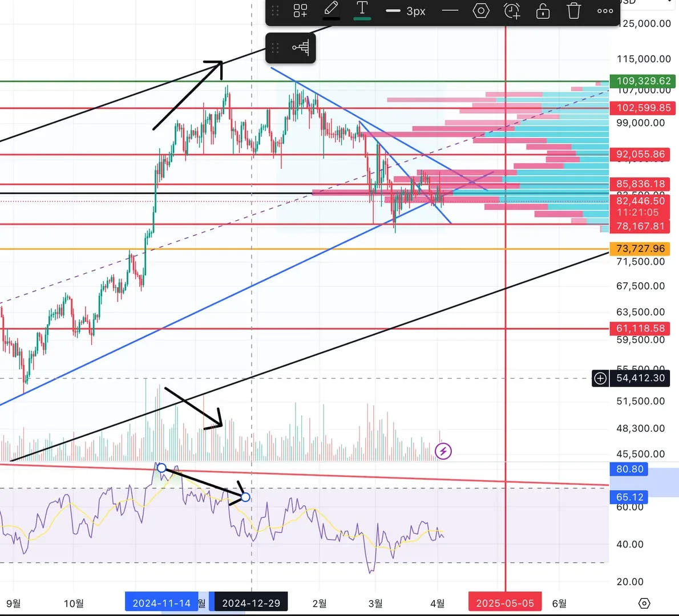This screenshot has width=679, height=616.
Task: Open drawing settings hexagon icon
Action: [x=481, y=10]
